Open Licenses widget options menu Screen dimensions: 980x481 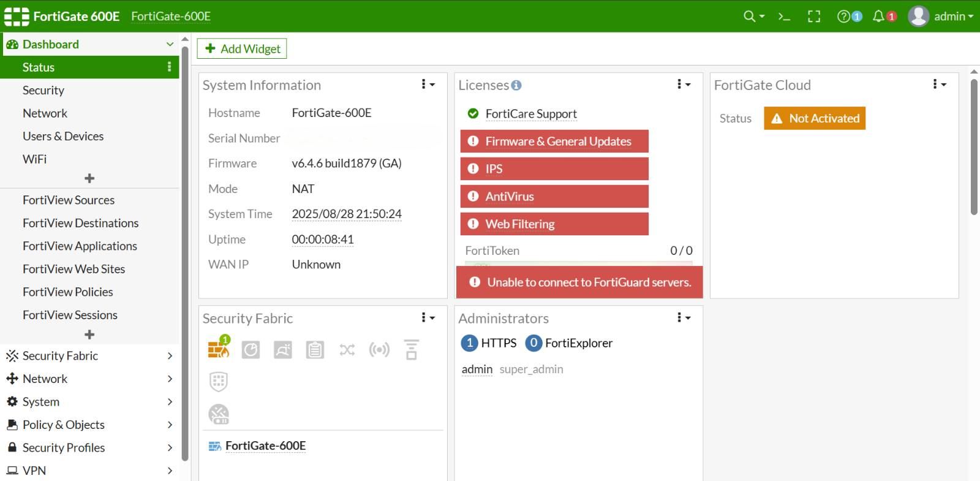tap(684, 84)
